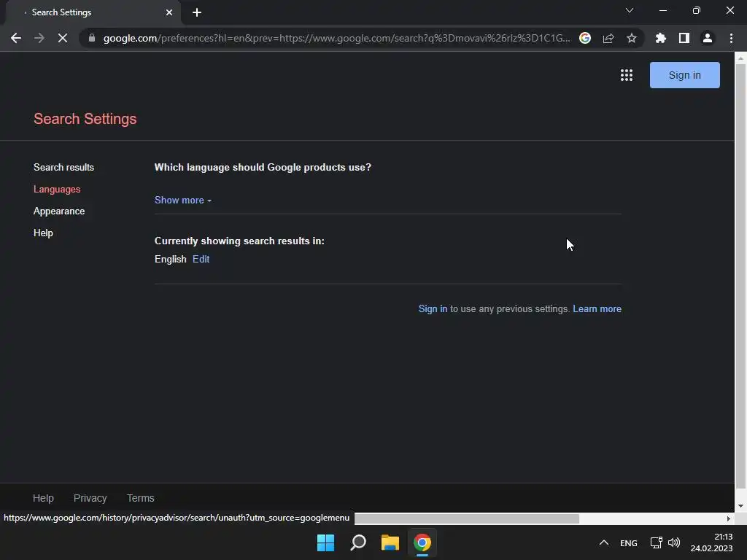The width and height of the screenshot is (747, 560).
Task: Stop page loading with the X button
Action: pos(63,38)
